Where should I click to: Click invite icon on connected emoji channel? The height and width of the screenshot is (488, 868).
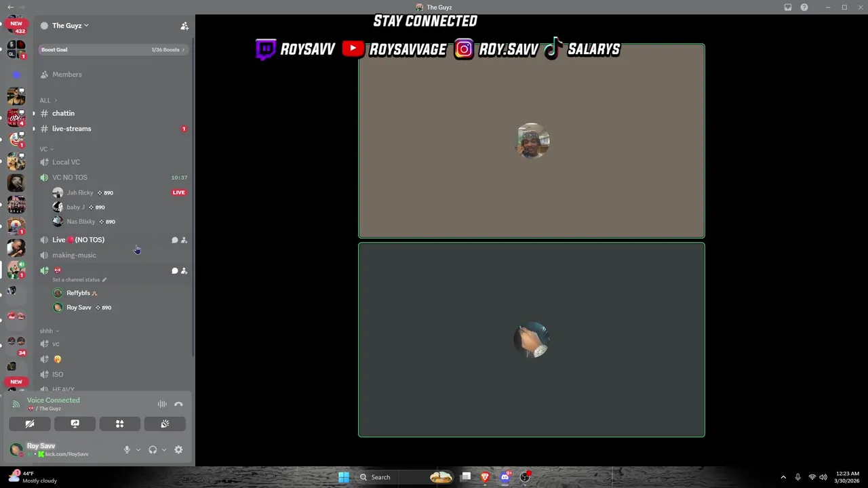pos(184,271)
